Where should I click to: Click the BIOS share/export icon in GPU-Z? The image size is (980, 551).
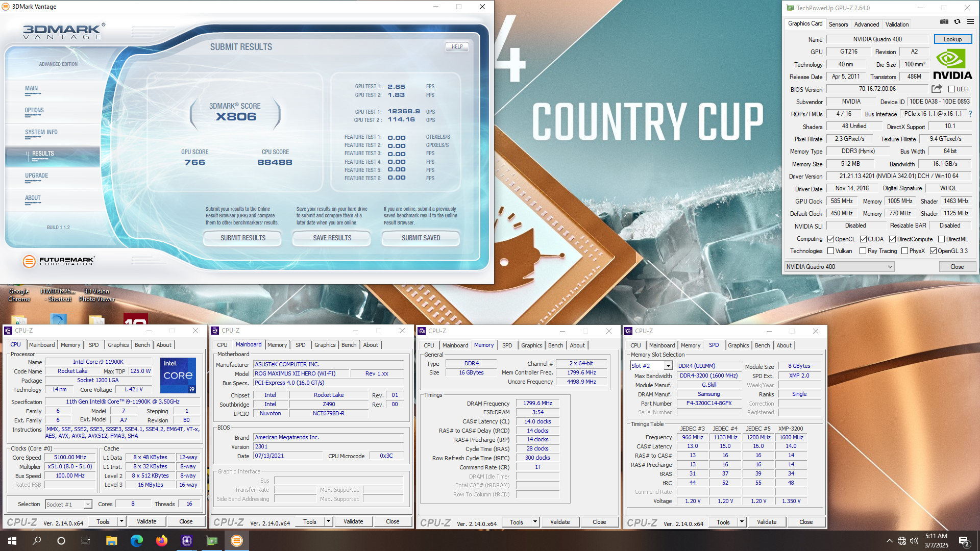click(937, 89)
